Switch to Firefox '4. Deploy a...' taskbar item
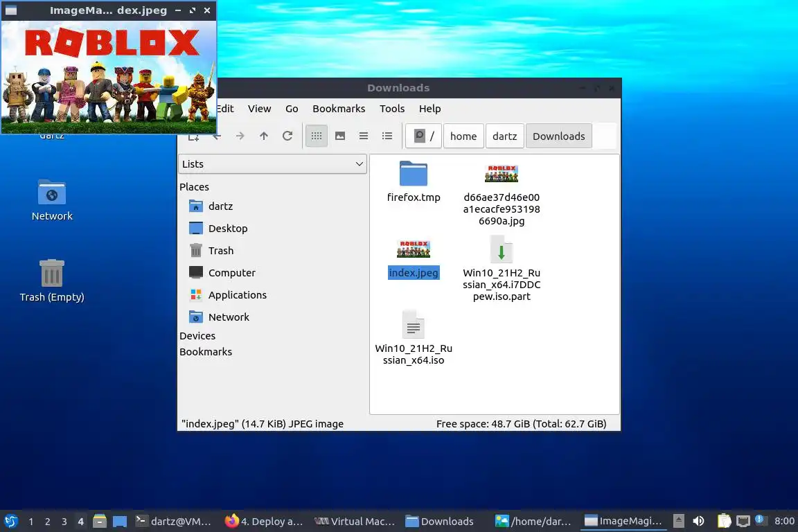 [x=264, y=521]
